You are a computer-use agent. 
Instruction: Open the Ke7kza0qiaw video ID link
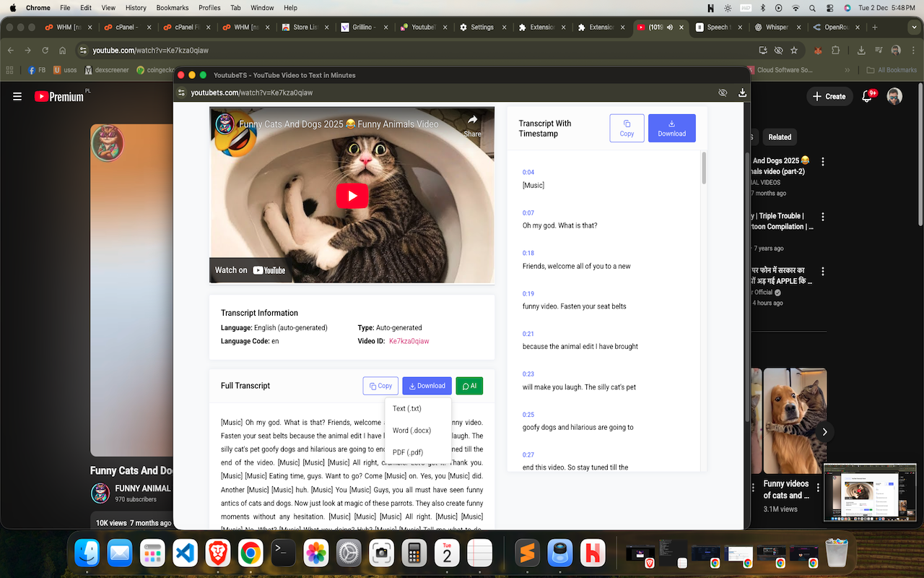(x=409, y=340)
